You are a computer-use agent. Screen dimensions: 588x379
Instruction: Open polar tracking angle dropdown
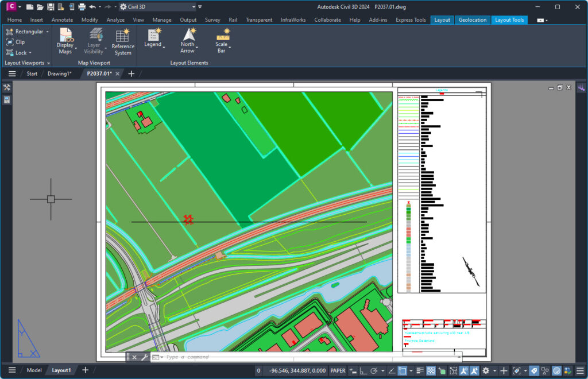point(382,371)
